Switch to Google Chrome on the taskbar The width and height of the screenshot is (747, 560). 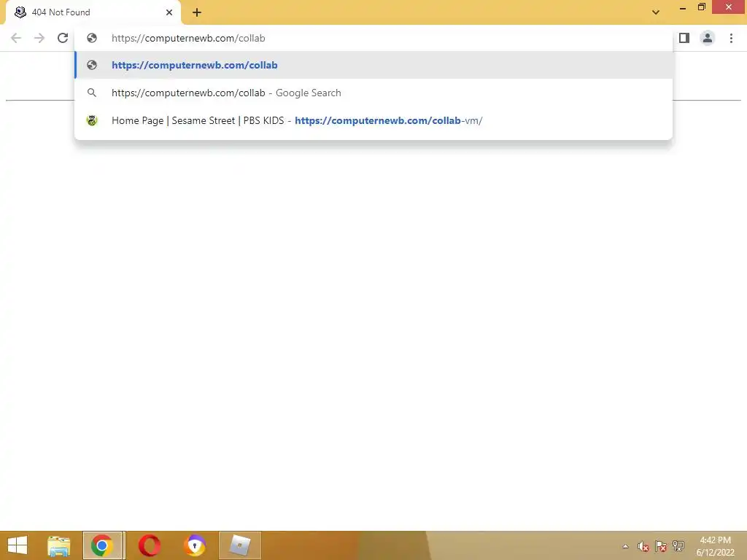click(102, 545)
